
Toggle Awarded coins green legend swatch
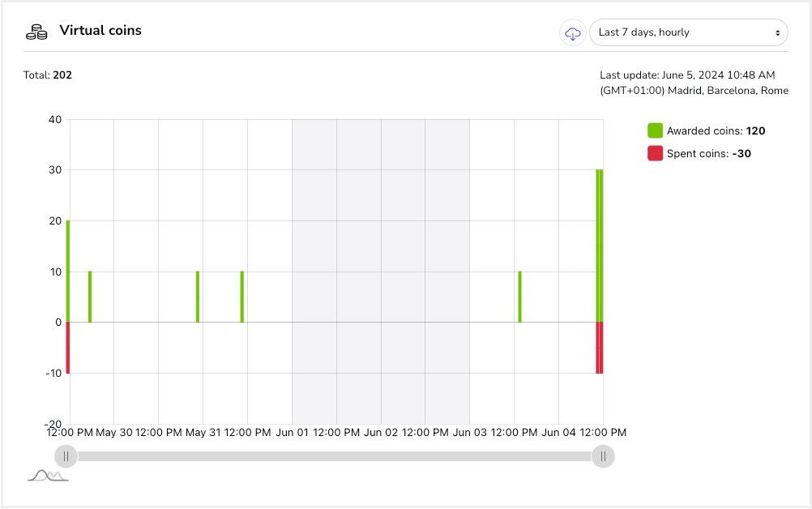[655, 130]
